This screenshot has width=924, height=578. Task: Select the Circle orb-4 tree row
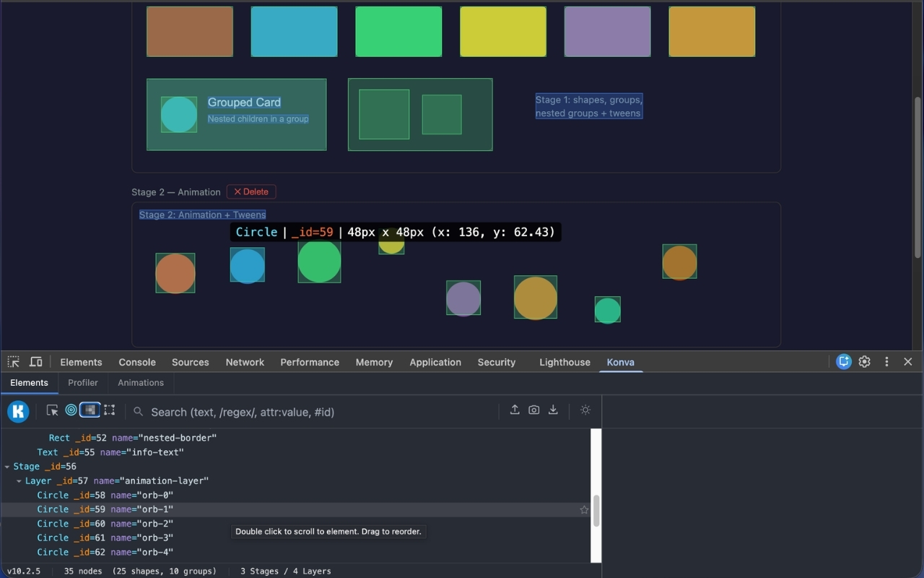tap(296, 552)
